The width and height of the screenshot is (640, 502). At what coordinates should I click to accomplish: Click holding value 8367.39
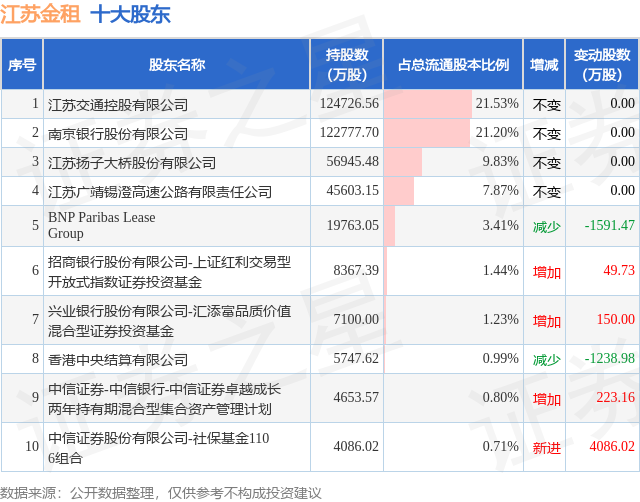pyautogui.click(x=356, y=270)
